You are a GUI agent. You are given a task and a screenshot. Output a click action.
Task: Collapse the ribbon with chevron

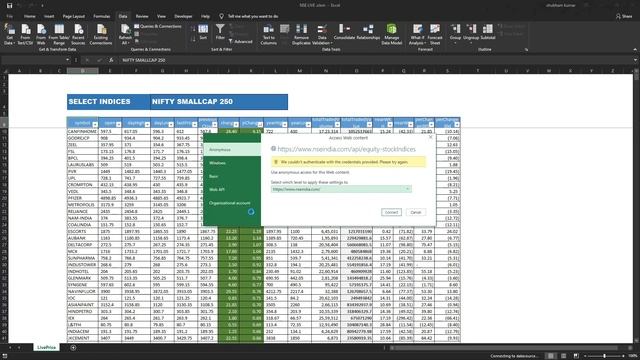point(635,50)
